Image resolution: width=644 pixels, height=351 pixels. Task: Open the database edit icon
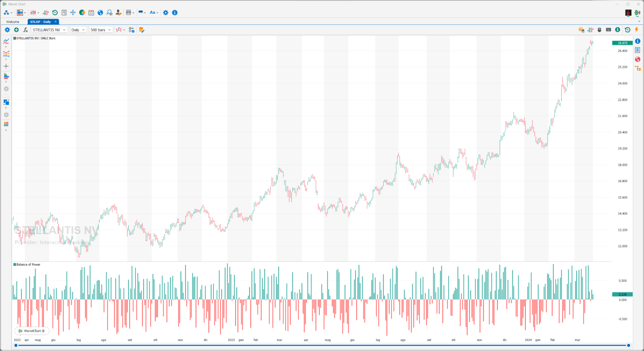click(x=141, y=30)
